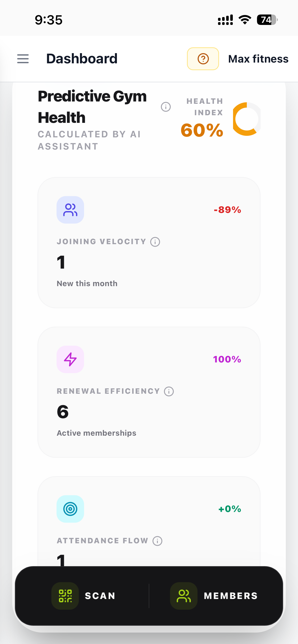Screen dimensions: 298x644
Task: Tap the Renewal Efficiency lightning icon
Action: pyautogui.click(x=70, y=359)
